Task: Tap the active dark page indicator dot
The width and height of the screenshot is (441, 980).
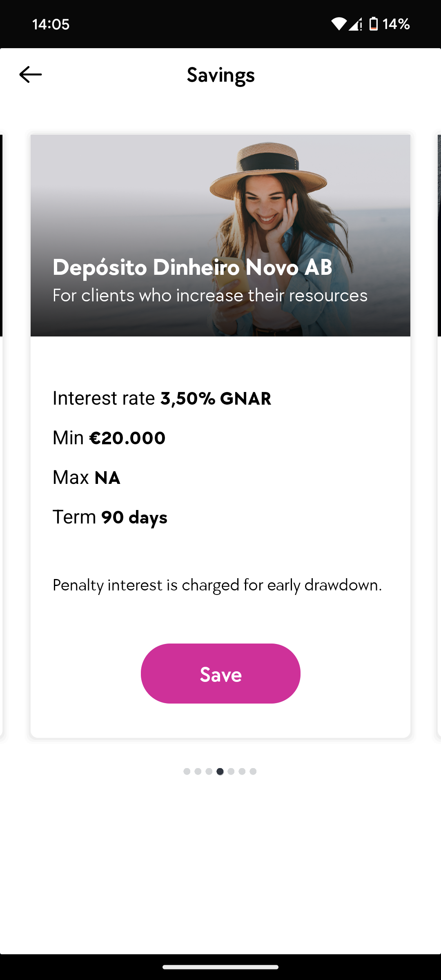Action: click(220, 771)
